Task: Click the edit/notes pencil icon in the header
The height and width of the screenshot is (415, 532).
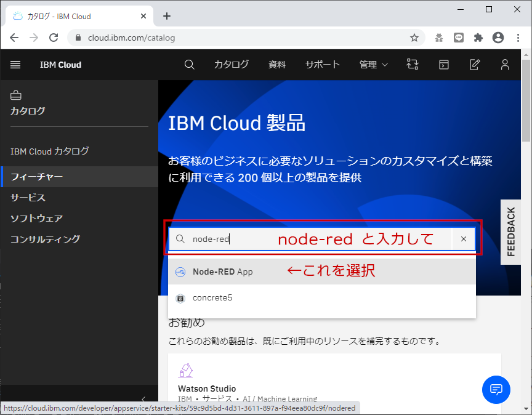Action: click(x=474, y=65)
